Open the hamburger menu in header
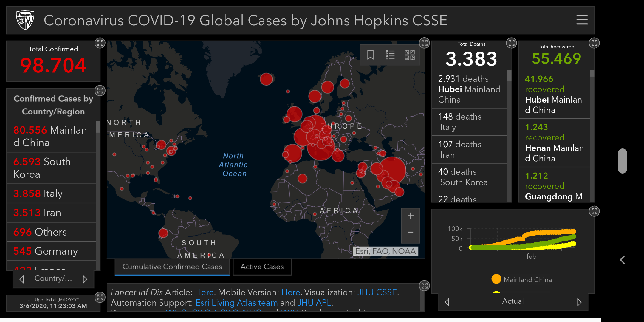 [582, 20]
